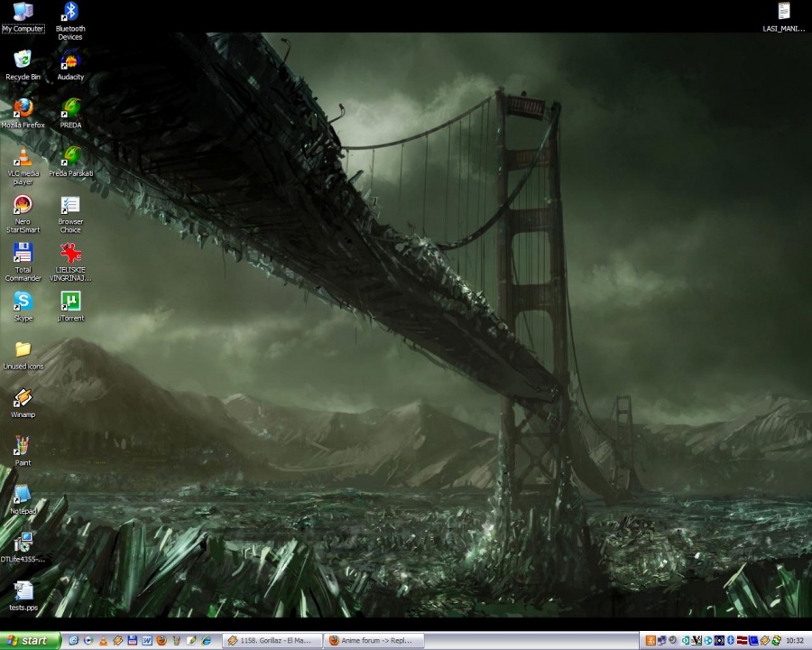Select the Browser Choice desktop shortcut
The image size is (812, 650).
pos(70,214)
